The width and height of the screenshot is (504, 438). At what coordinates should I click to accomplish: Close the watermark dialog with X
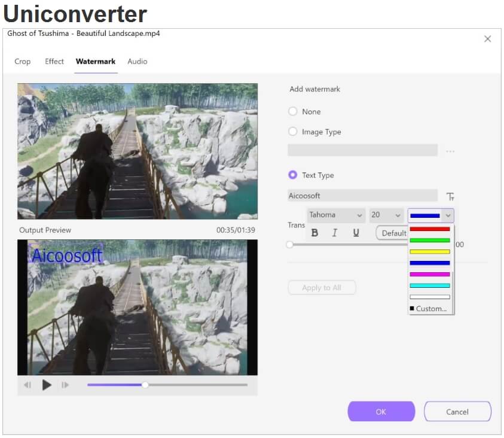487,39
